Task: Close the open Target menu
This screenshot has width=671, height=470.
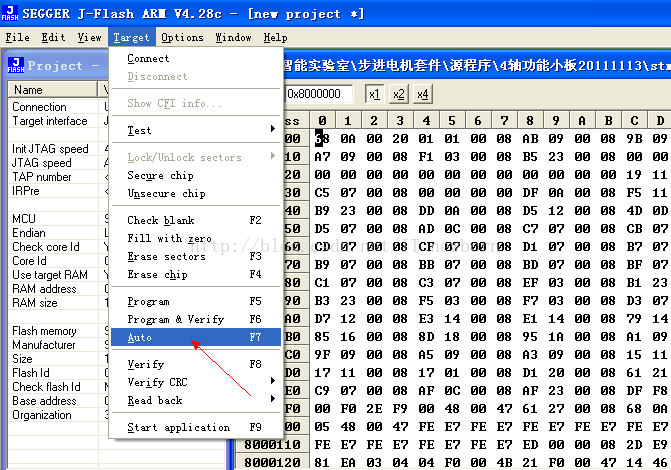Action: [x=132, y=38]
